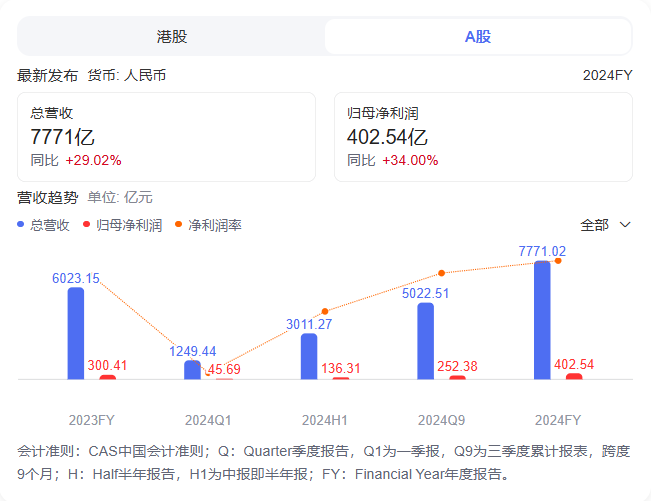
Task: Click the 2024FY period label at top right
Action: pos(607,76)
